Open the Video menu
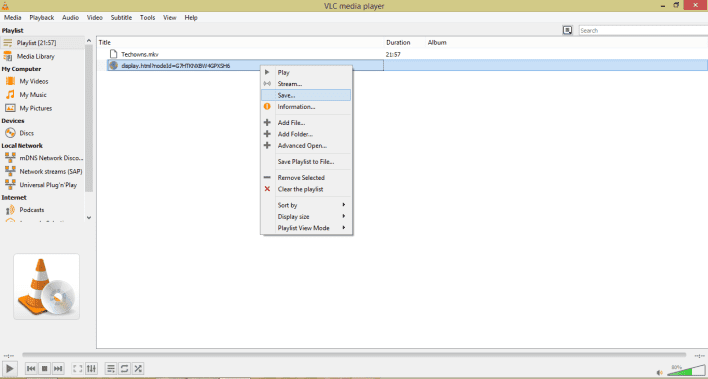Image resolution: width=708 pixels, height=379 pixels. (x=95, y=18)
